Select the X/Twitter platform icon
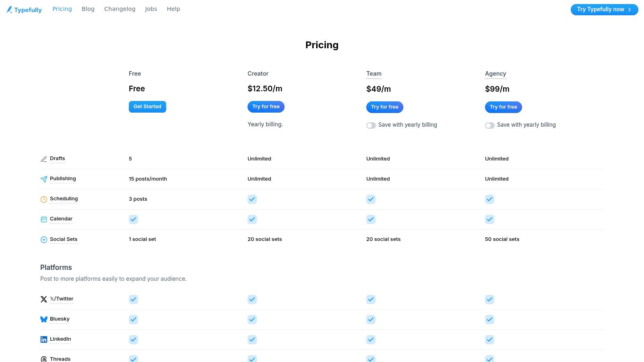The image size is (644, 362). point(44,299)
